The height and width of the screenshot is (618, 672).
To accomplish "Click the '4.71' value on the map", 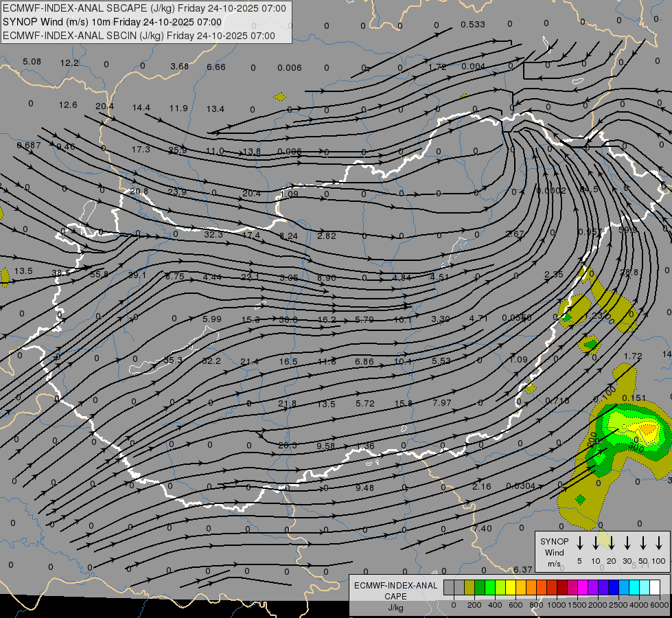I will tap(478, 318).
